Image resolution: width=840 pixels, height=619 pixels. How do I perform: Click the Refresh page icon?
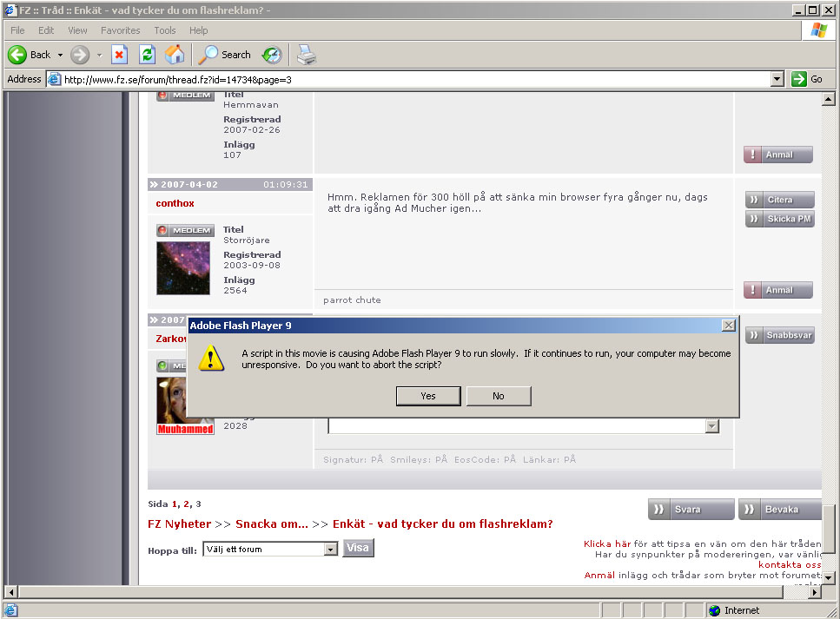click(x=147, y=55)
